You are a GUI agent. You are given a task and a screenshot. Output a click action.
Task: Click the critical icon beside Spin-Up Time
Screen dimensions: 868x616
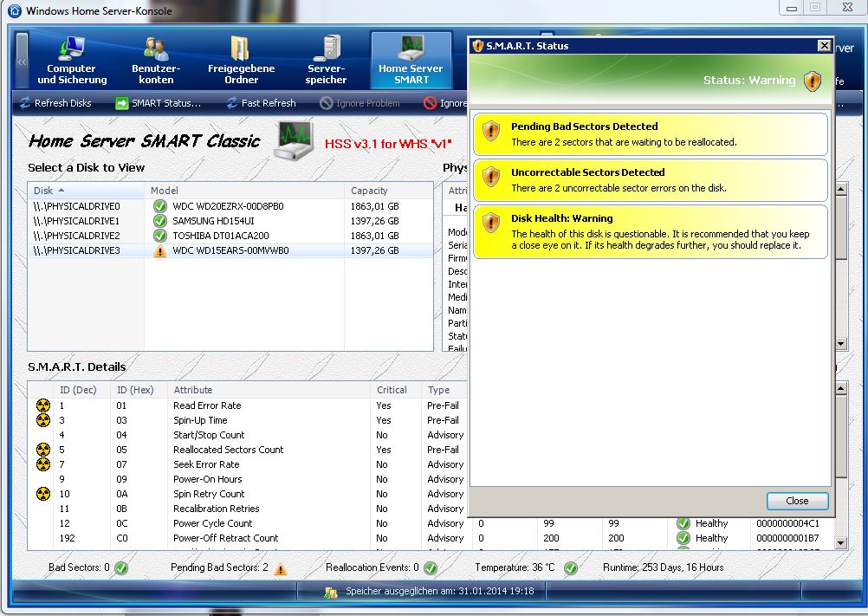click(x=43, y=420)
